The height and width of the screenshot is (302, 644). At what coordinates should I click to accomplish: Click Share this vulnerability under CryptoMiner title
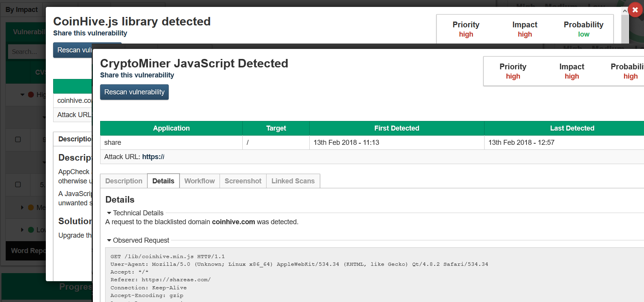(x=137, y=75)
